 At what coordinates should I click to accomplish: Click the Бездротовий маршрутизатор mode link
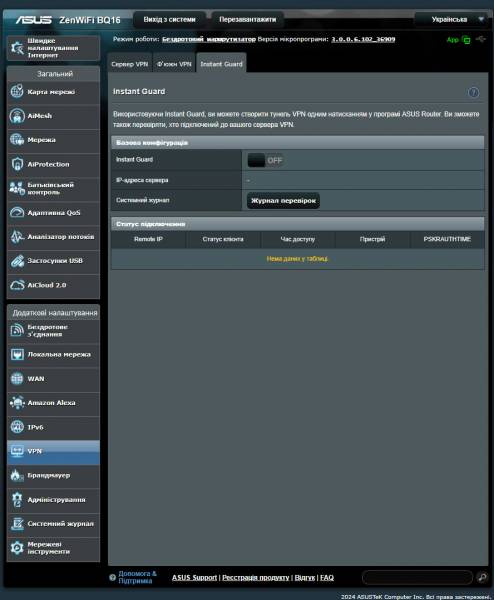coord(209,39)
